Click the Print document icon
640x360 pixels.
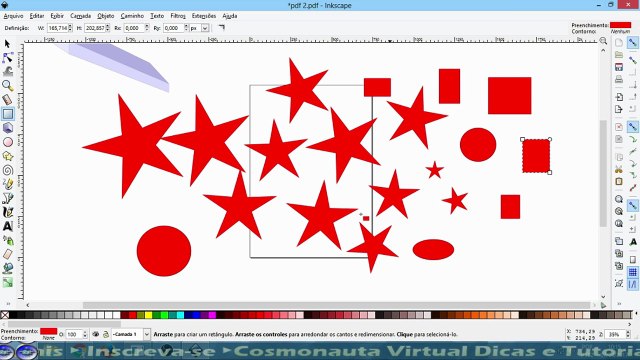(619, 79)
